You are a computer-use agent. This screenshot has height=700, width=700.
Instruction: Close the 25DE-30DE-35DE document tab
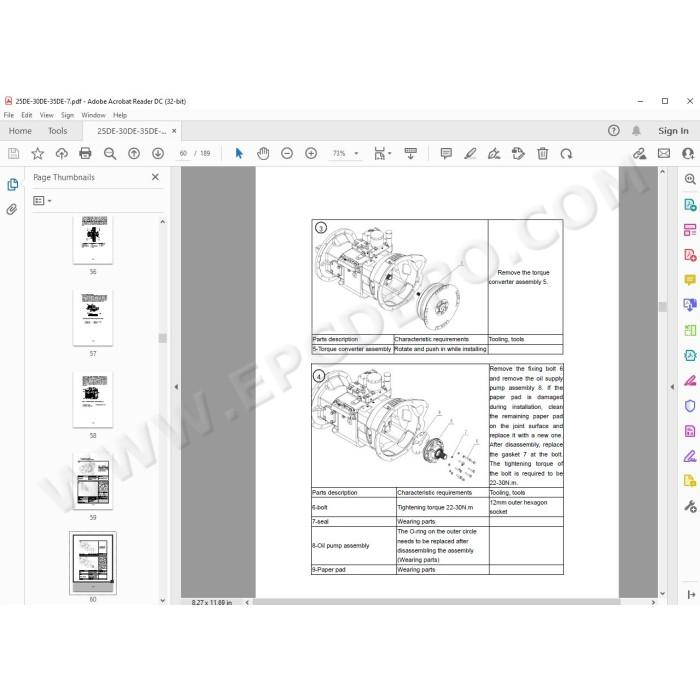[174, 131]
